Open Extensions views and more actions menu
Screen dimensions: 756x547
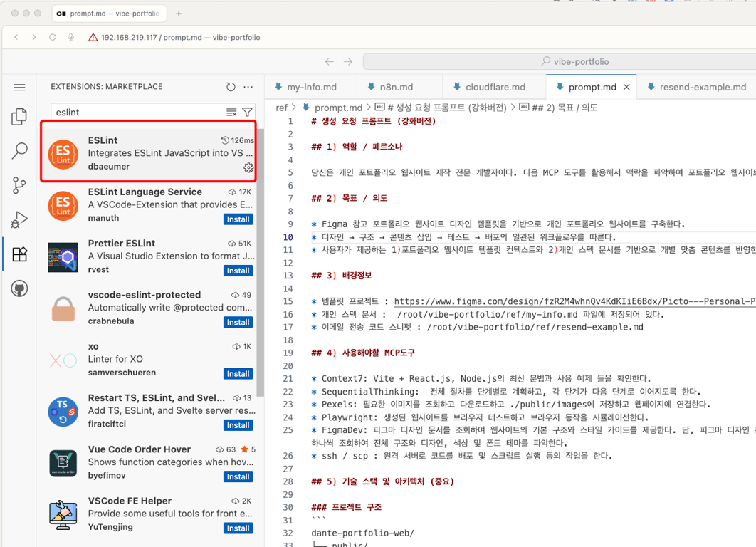(248, 87)
